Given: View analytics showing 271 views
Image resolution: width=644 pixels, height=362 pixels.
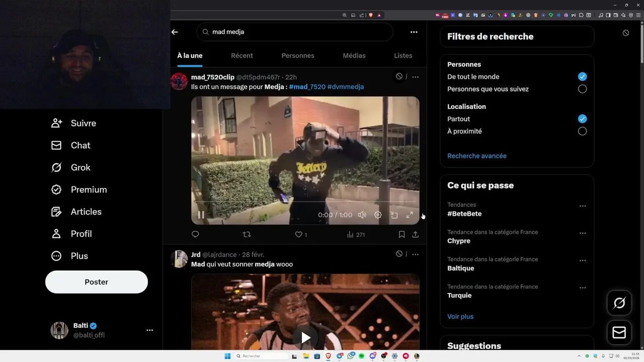Looking at the screenshot, I should (356, 234).
